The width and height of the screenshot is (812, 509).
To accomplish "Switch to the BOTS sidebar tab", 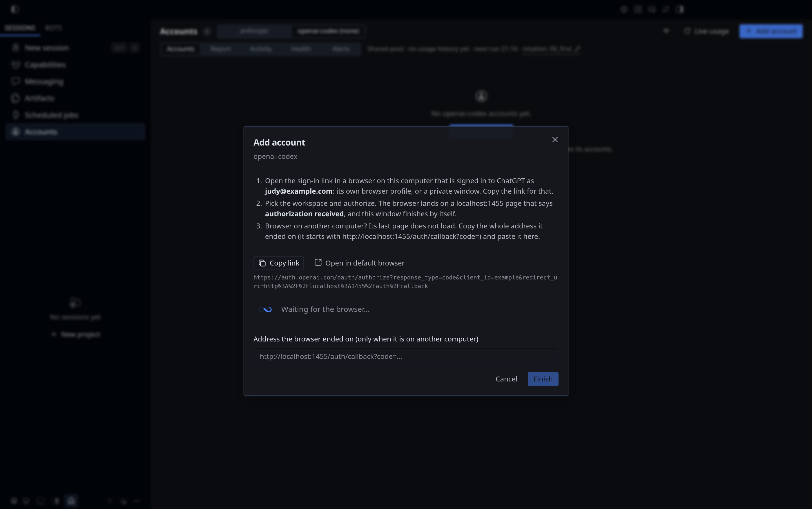I will point(53,28).
